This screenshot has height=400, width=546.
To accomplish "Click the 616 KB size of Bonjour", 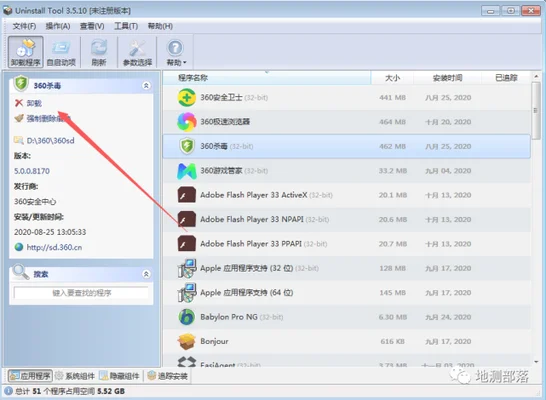I will click(392, 341).
